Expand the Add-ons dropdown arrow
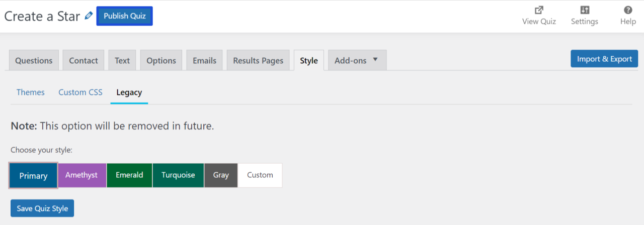Viewport: 644px width, 225px height. pos(375,60)
